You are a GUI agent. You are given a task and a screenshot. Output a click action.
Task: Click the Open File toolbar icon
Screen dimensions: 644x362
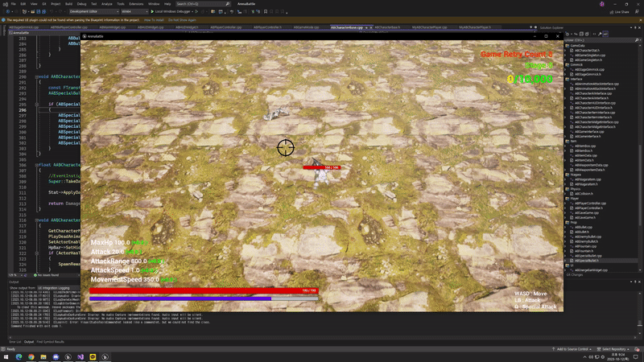click(33, 11)
